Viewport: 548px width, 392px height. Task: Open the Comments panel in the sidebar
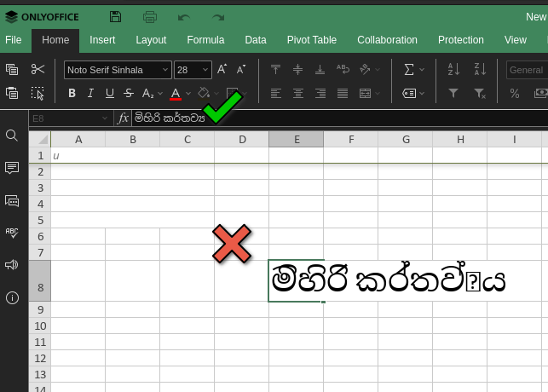coord(12,168)
